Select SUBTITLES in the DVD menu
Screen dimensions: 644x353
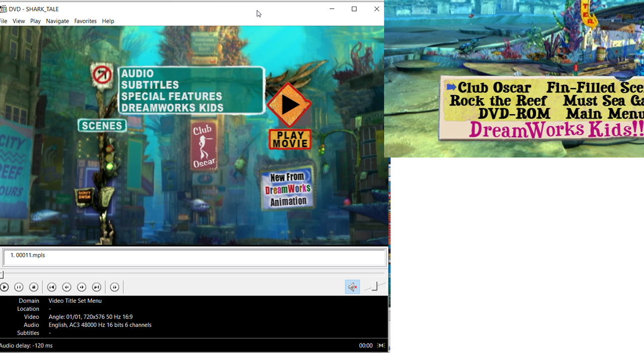[150, 84]
